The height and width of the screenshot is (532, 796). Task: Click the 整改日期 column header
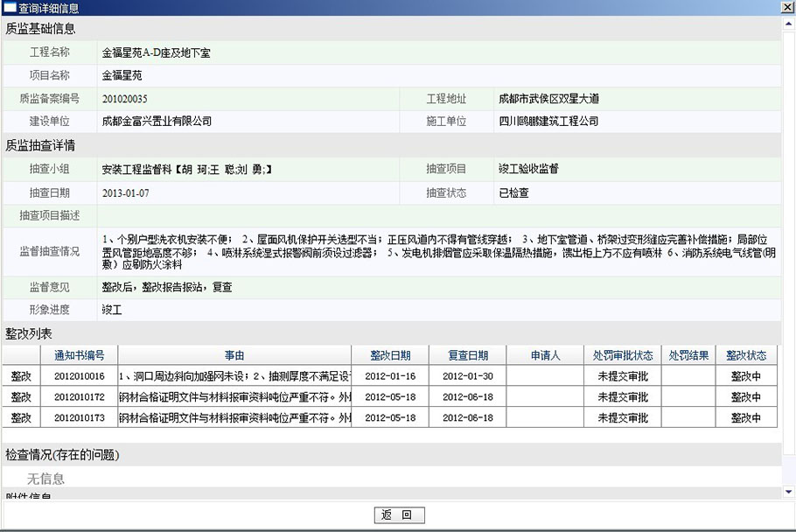[x=390, y=355]
